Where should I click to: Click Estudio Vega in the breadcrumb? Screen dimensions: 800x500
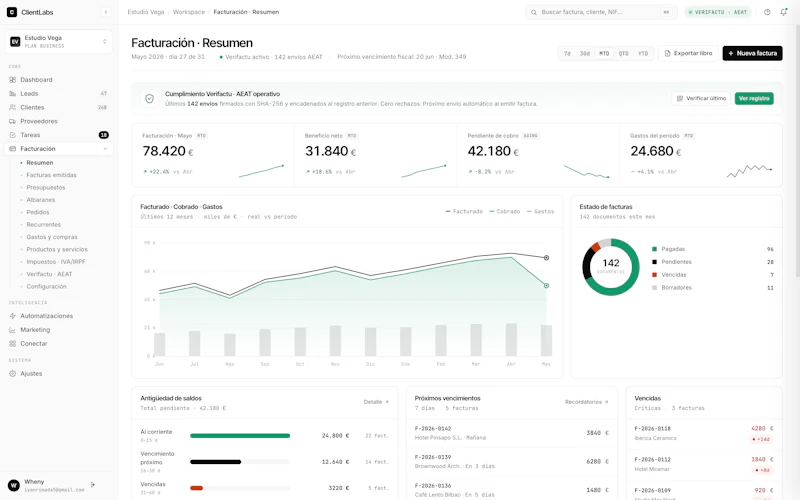(146, 12)
